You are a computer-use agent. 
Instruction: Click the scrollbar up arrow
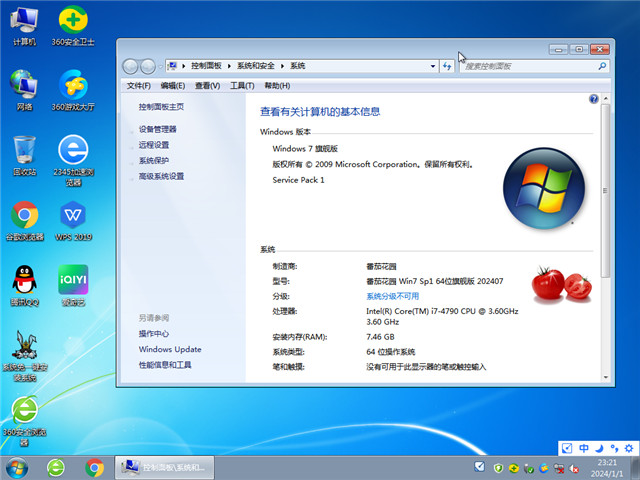605,99
